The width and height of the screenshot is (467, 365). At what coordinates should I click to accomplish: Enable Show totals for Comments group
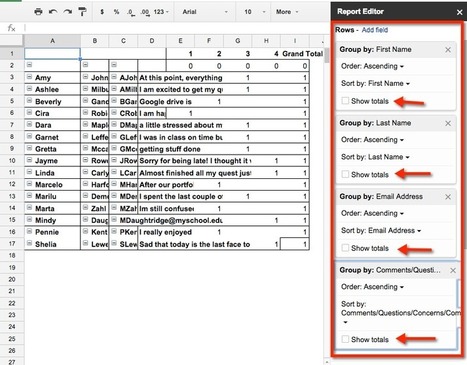point(345,339)
